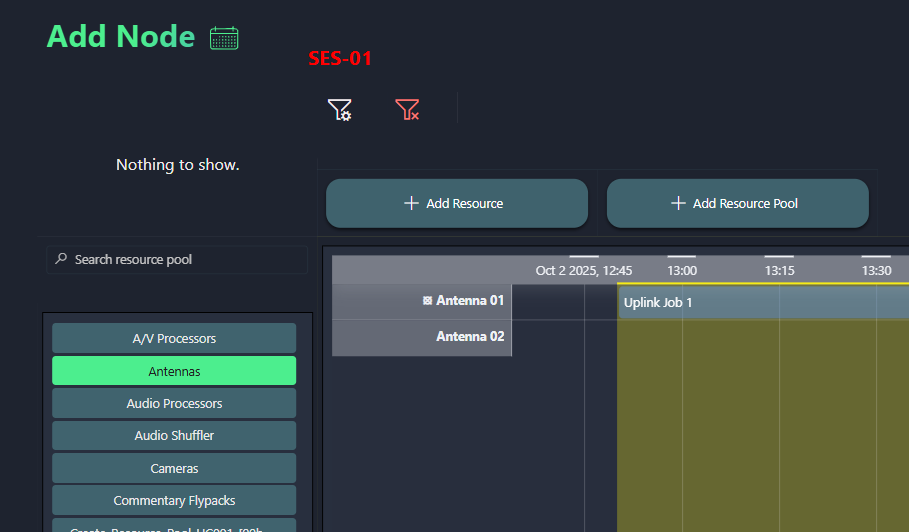Click the search magnifier icon
The width and height of the screenshot is (909, 532).
click(62, 260)
